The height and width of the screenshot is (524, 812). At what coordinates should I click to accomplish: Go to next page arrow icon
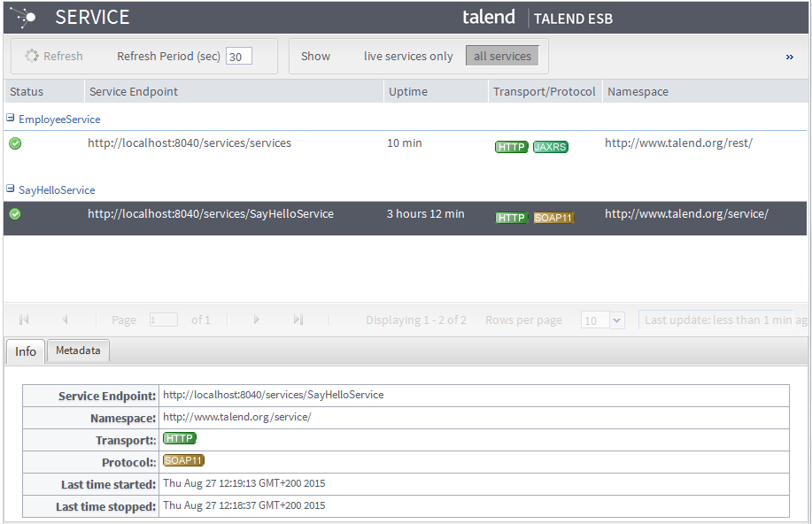[257, 320]
